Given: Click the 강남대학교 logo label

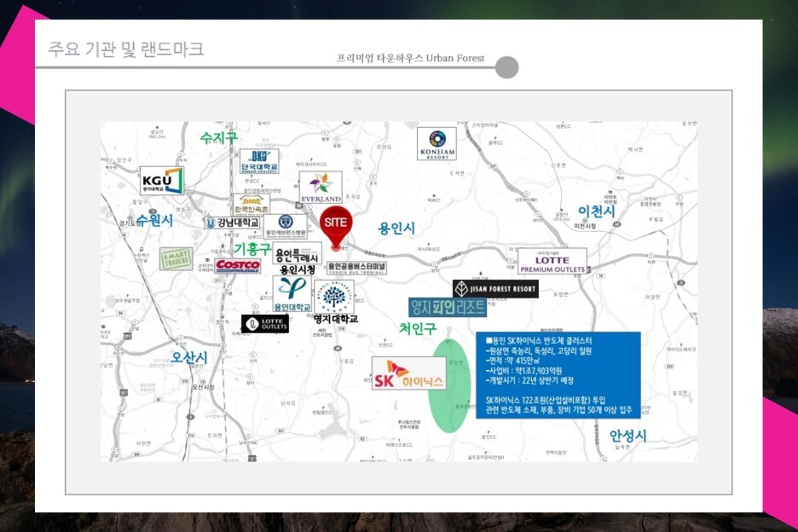Looking at the screenshot, I should [x=232, y=223].
